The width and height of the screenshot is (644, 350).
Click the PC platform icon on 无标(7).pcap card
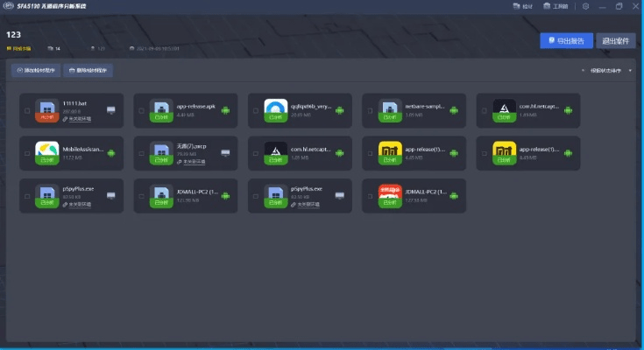(225, 153)
